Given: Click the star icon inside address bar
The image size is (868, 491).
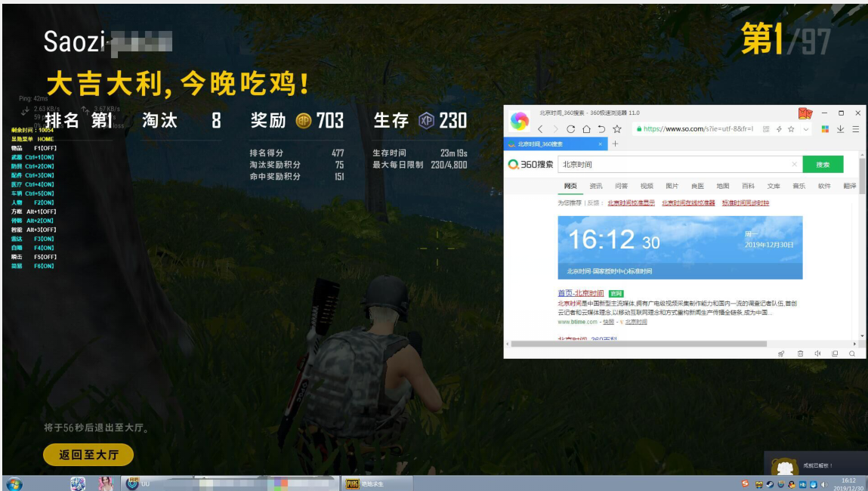Looking at the screenshot, I should (791, 129).
